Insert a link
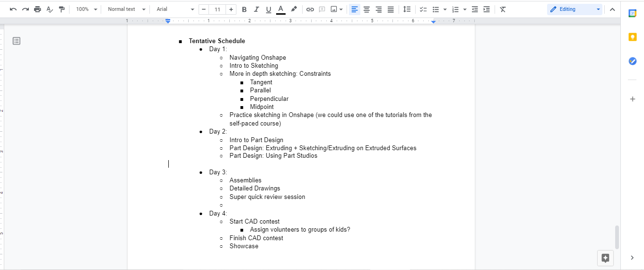The image size is (644, 270). (x=310, y=9)
